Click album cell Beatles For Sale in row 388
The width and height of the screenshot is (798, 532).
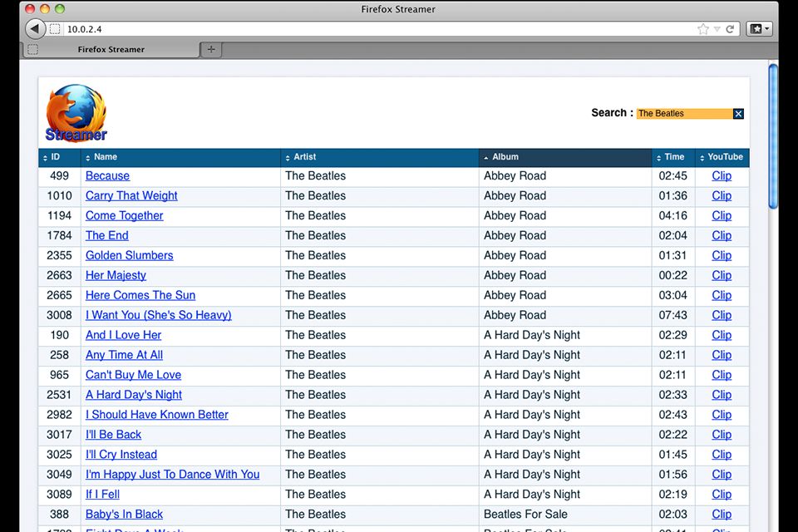click(x=565, y=515)
